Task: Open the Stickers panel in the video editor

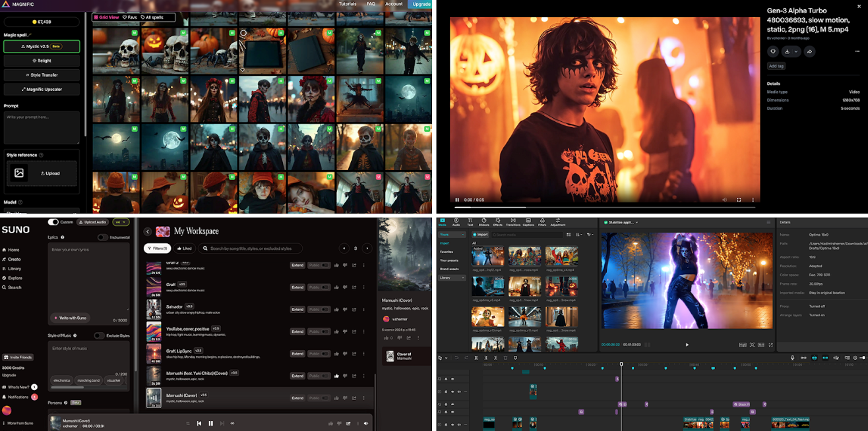Action: pos(484,222)
